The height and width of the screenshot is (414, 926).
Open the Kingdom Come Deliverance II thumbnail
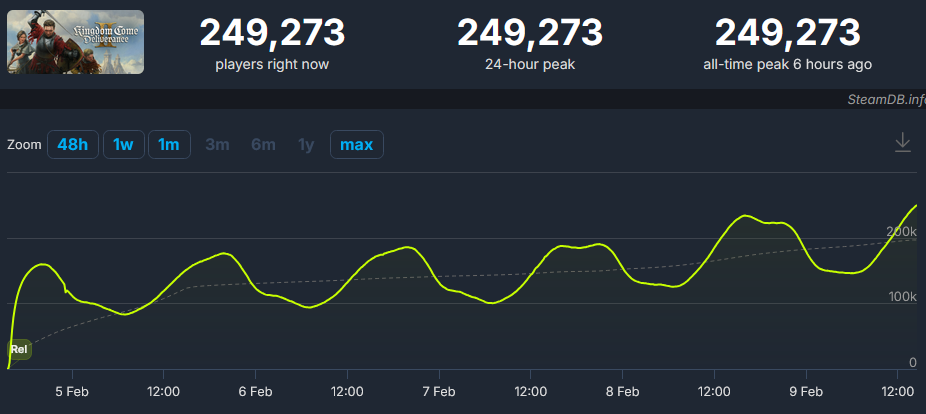click(76, 42)
